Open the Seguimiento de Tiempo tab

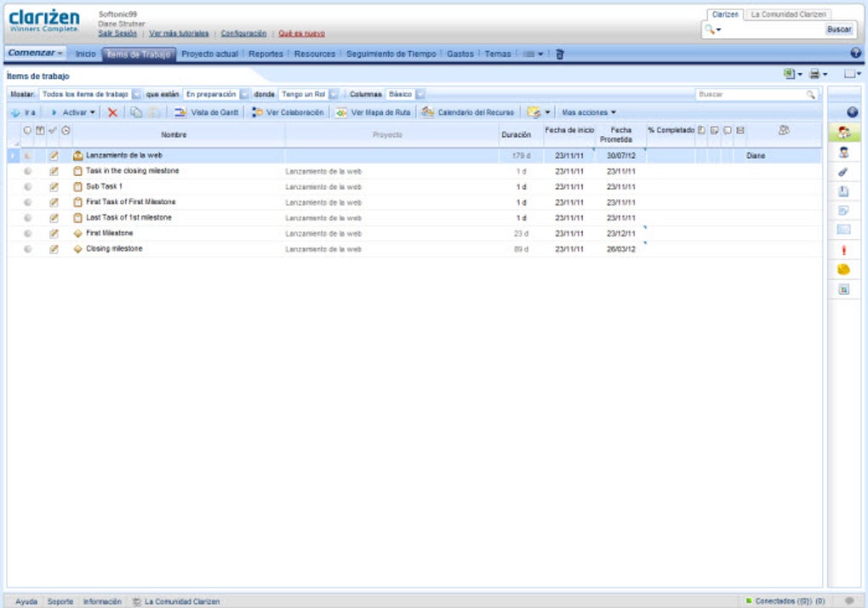(x=391, y=54)
